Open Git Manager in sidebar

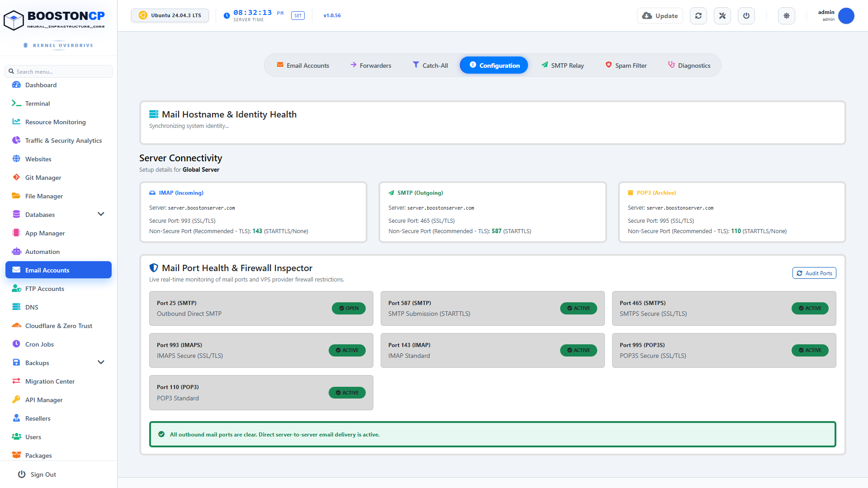click(58, 178)
